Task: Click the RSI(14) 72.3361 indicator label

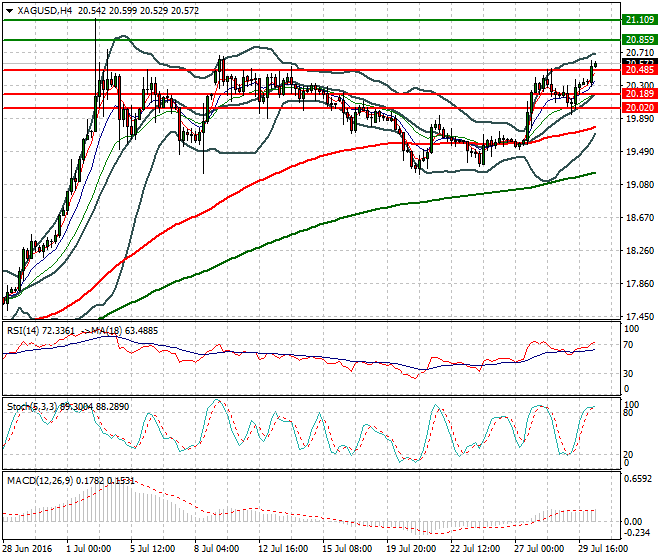Action: pyautogui.click(x=40, y=331)
